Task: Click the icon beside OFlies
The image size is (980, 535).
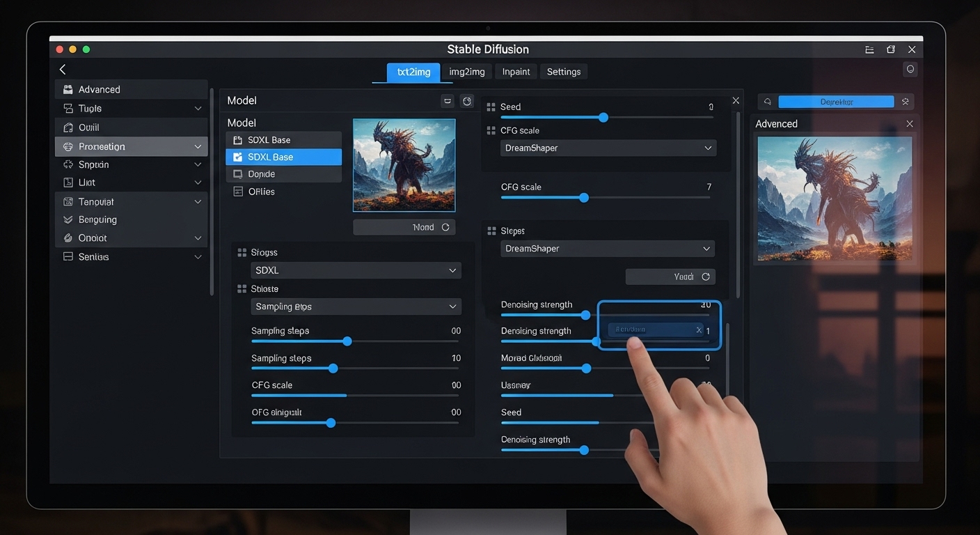Action: [x=237, y=192]
